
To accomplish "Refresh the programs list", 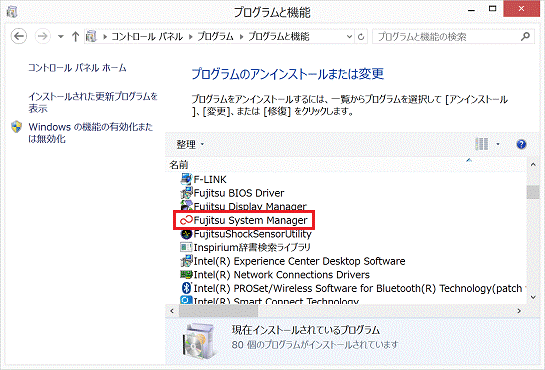I will pos(361,36).
